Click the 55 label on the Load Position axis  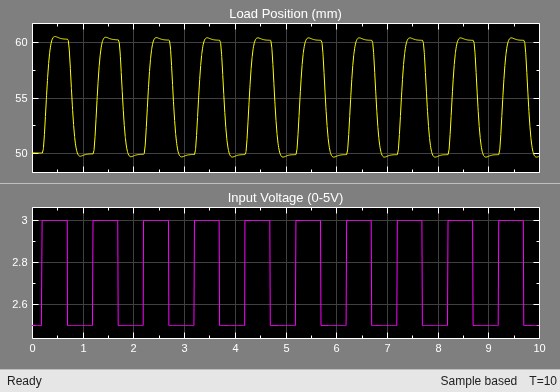point(21,98)
